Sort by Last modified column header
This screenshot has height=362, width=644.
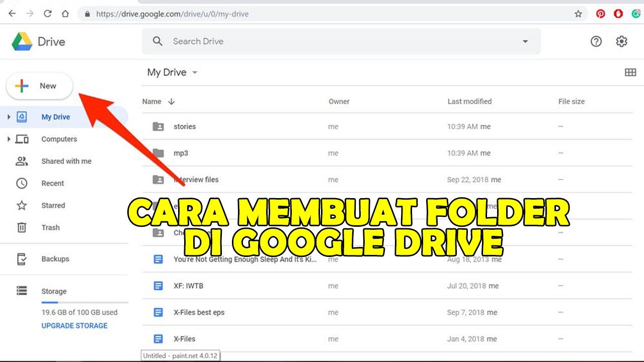[x=469, y=102]
